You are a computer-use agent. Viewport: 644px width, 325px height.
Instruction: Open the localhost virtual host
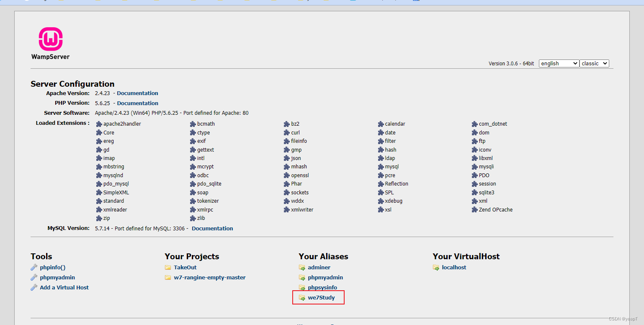(x=454, y=267)
